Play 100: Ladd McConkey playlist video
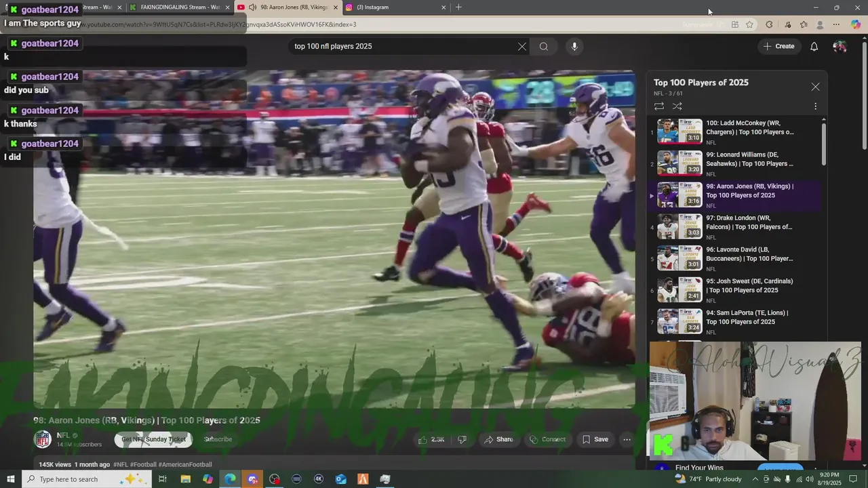The image size is (868, 488). pyautogui.click(x=734, y=131)
